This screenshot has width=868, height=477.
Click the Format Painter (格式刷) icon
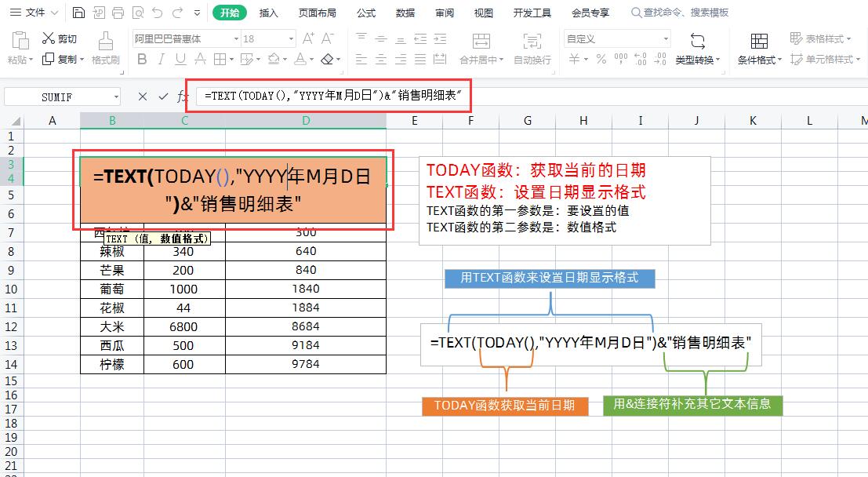click(x=105, y=41)
